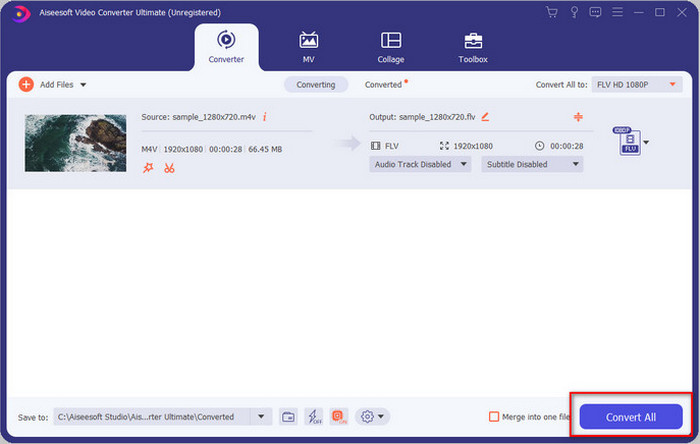
Task: Open the shopping cart purchase icon
Action: tap(552, 12)
